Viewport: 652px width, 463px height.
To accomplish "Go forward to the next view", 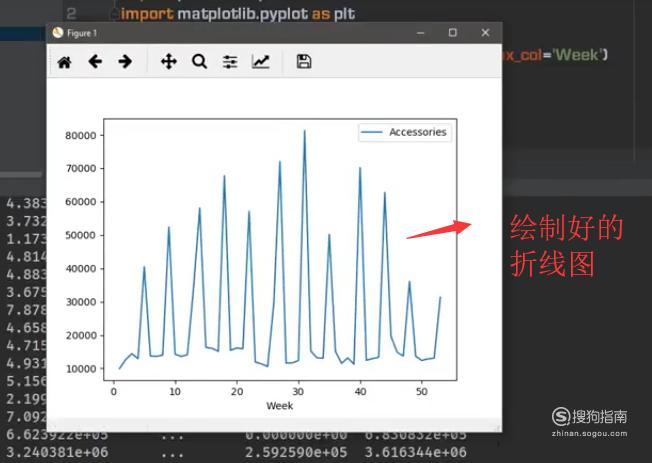I will click(x=125, y=62).
